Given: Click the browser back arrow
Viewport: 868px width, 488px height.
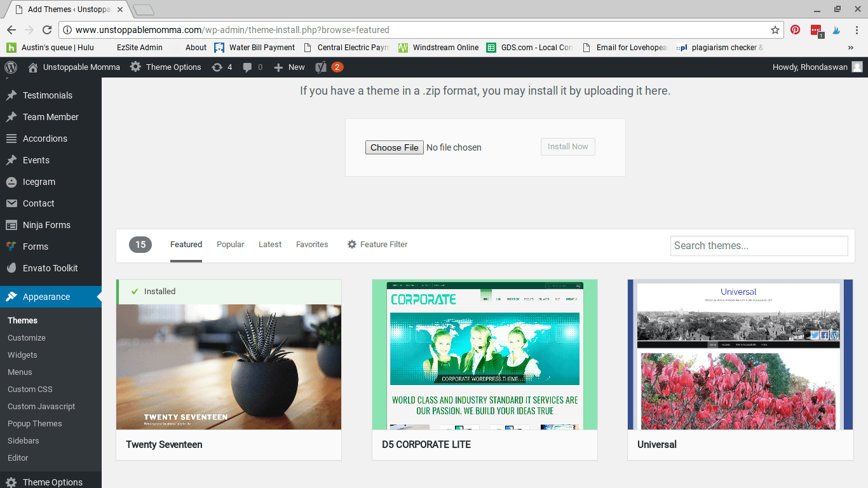Looking at the screenshot, I should point(11,30).
